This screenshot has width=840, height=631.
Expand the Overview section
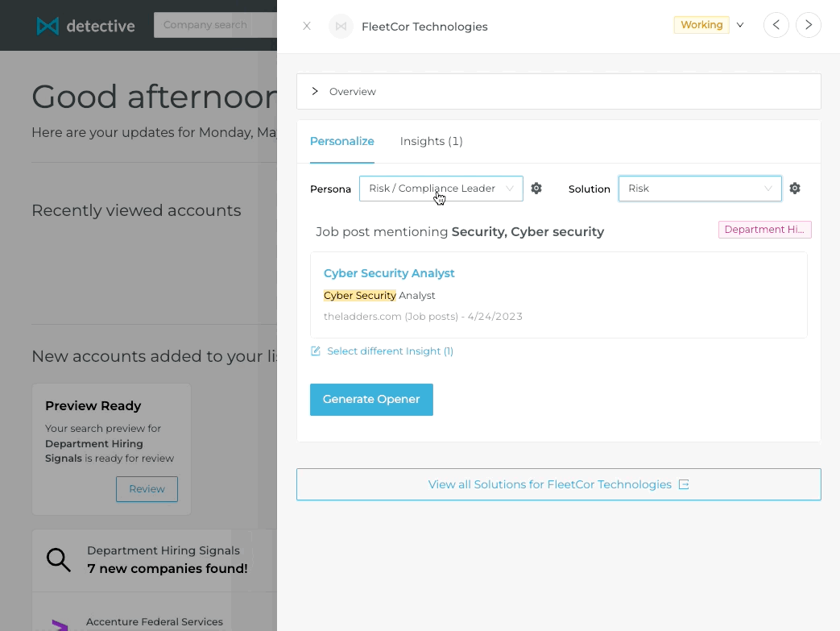click(x=559, y=92)
